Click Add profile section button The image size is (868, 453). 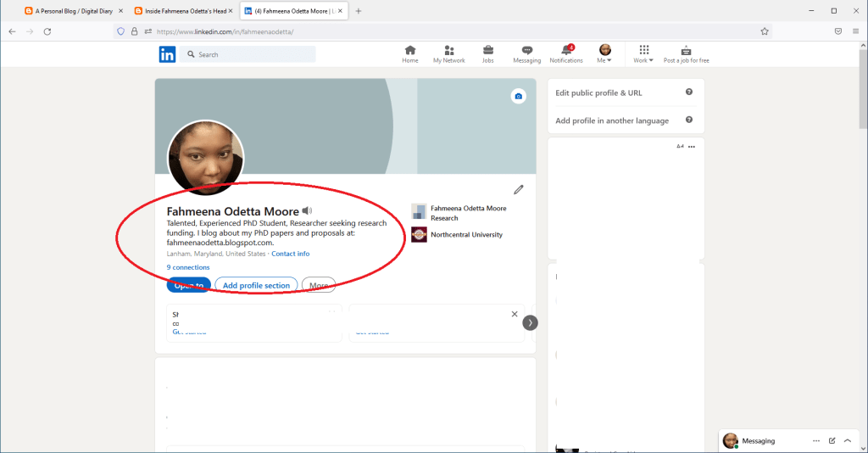[x=256, y=286]
